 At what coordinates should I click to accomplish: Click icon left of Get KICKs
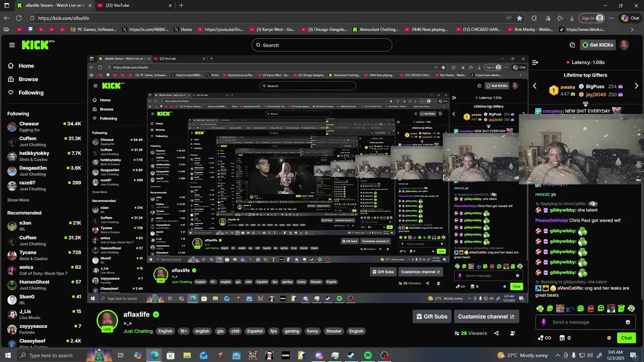click(x=572, y=45)
